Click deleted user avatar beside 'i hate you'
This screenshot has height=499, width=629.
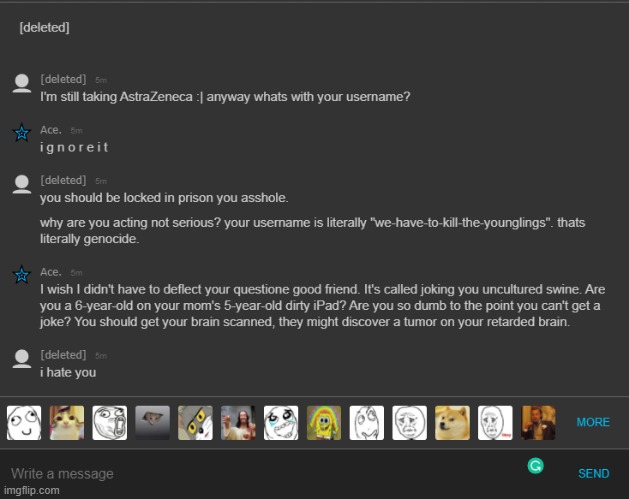tap(22, 359)
